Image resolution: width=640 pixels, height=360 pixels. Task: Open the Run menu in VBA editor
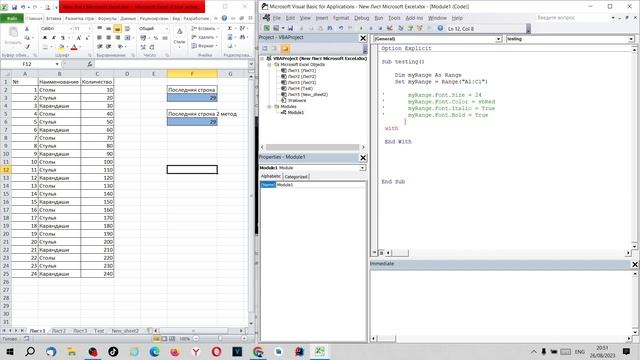379,18
